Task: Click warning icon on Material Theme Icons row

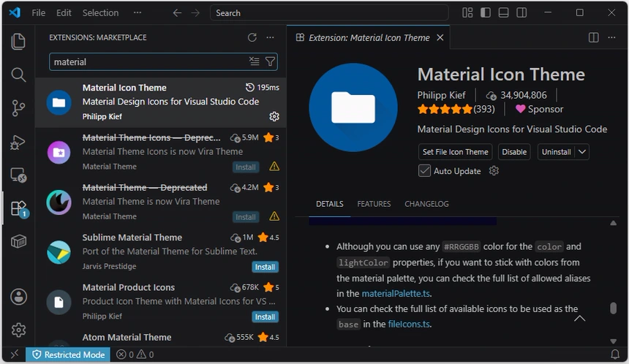Action: tap(274, 167)
